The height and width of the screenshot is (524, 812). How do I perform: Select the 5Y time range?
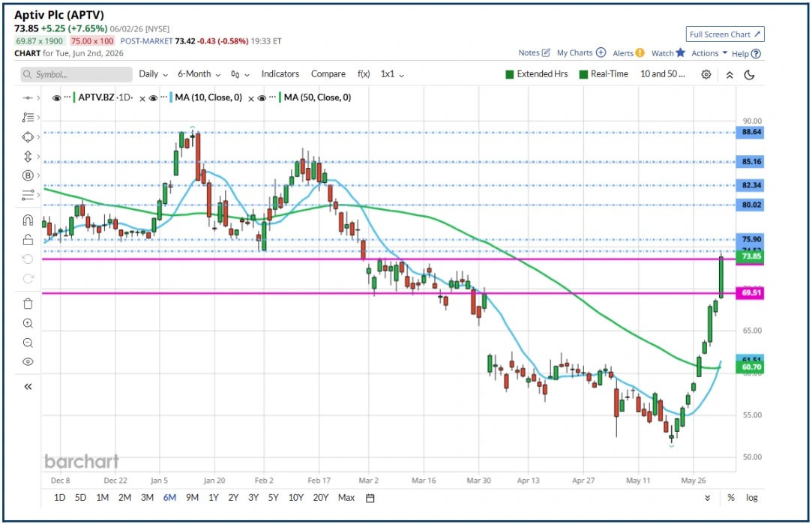pyautogui.click(x=273, y=498)
